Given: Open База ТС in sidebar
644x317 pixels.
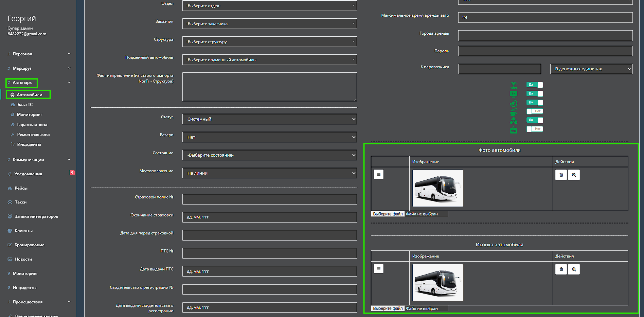Looking at the screenshot, I should [x=25, y=105].
